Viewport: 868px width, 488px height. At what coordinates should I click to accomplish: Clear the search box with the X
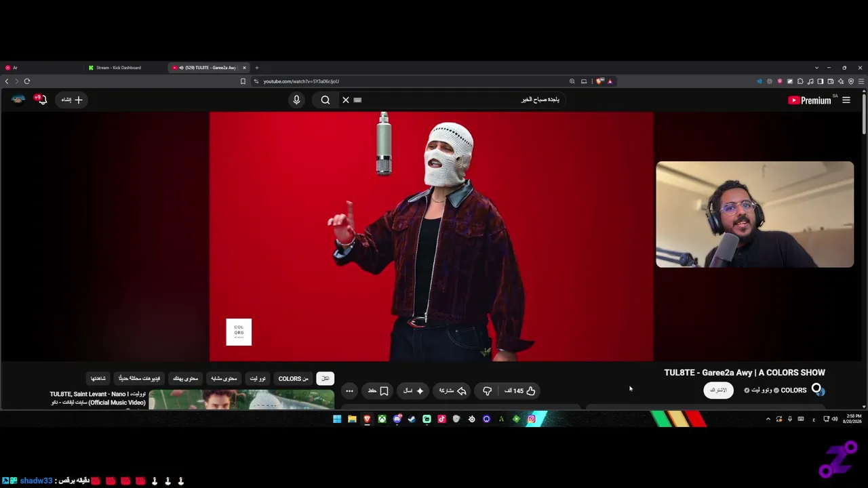coord(346,100)
